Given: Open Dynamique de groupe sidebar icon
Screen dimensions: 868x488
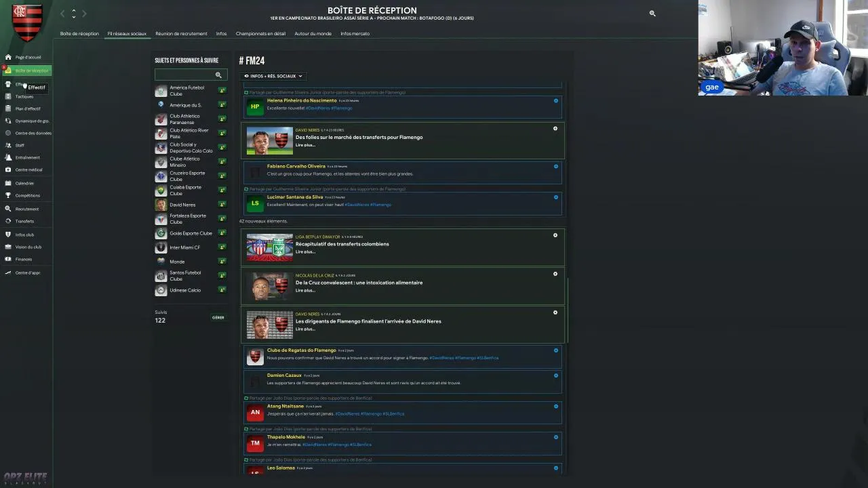Looking at the screenshot, I should pos(8,121).
